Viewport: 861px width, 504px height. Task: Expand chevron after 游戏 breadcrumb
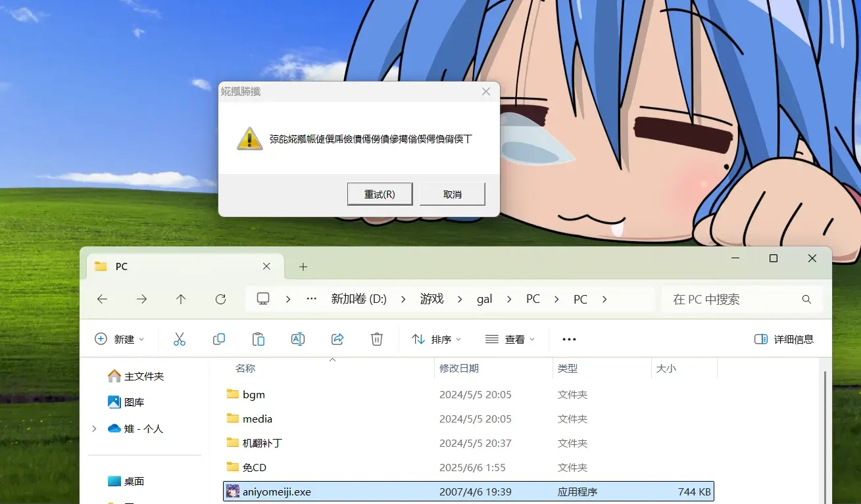[460, 299]
